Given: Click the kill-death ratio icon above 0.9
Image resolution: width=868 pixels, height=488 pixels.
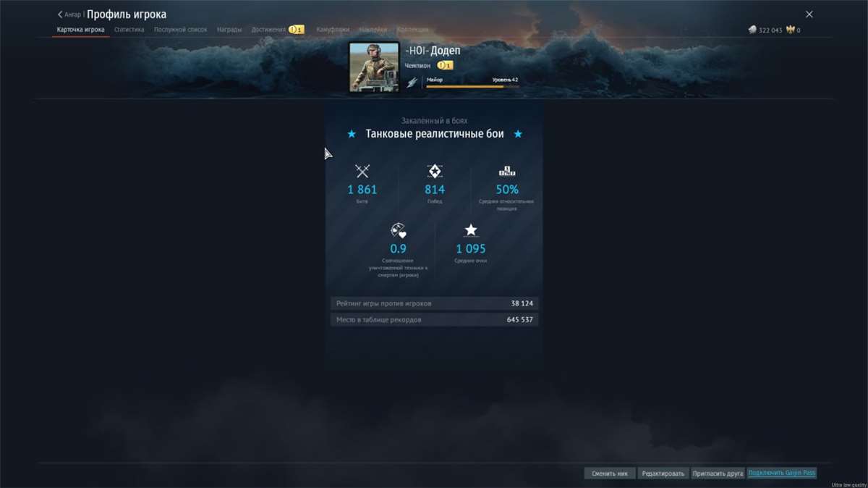Looking at the screenshot, I should [399, 230].
